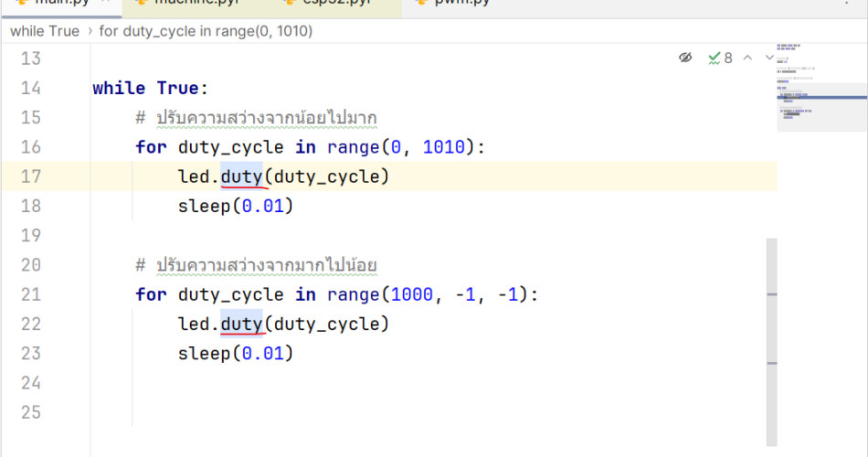This screenshot has width=868, height=457.
Task: Click gutter line number 17 to set breakpoint
Action: pos(30,176)
